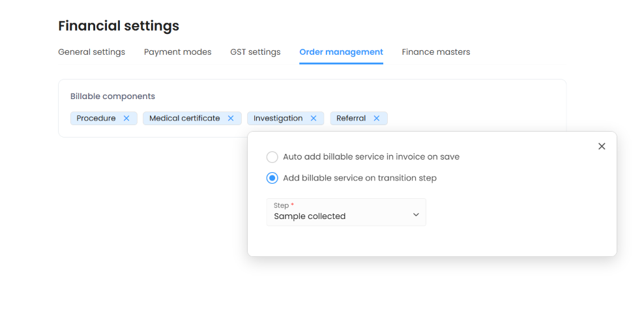
Task: Open the Finance masters tab
Action: (x=435, y=52)
